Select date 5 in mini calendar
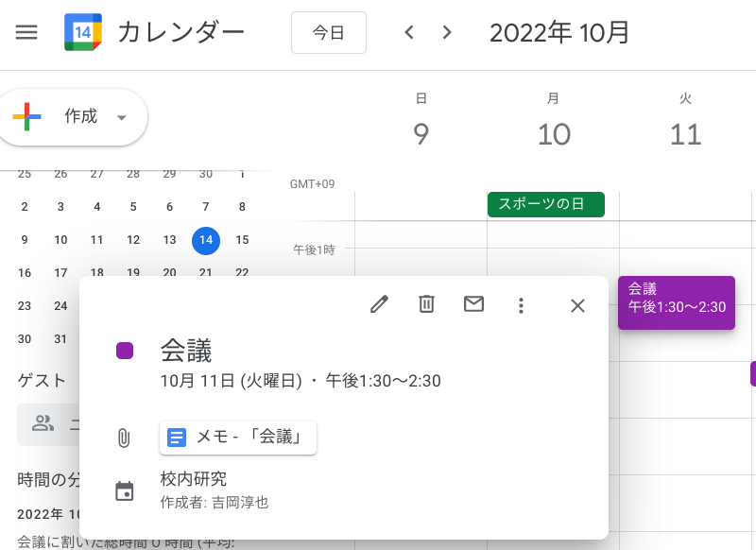Image resolution: width=756 pixels, height=550 pixels. (x=133, y=207)
